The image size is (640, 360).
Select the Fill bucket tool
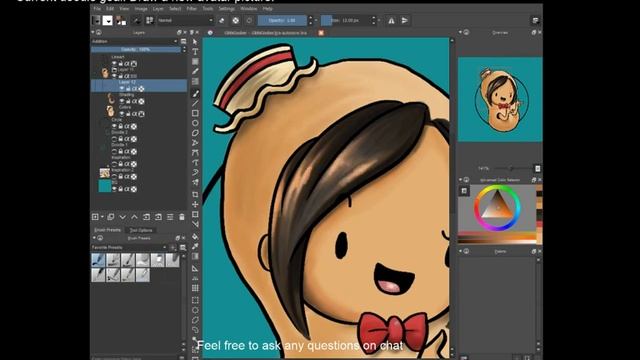[x=195, y=236]
